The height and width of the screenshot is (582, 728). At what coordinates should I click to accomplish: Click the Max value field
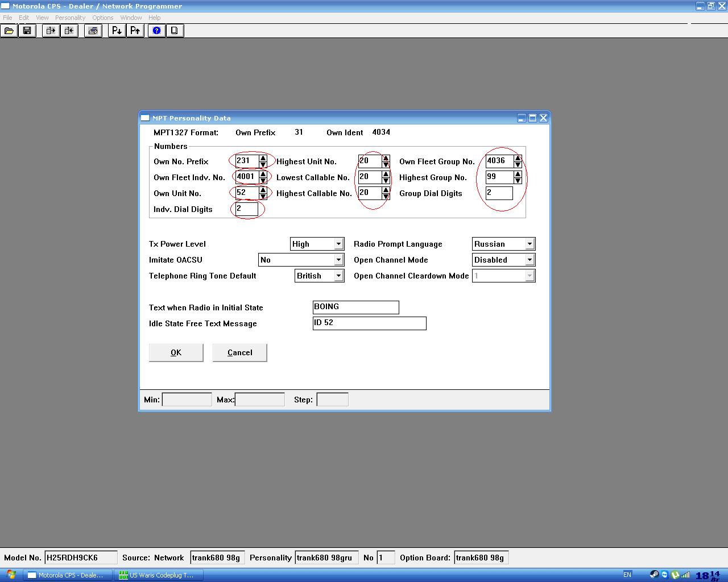pos(260,400)
